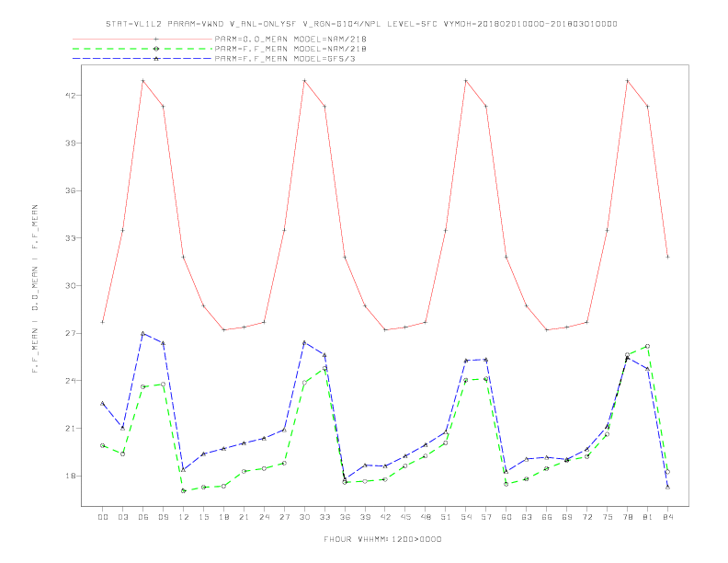Click the red line starting point at hour 00
This screenshot has height=563, width=728.
click(103, 322)
